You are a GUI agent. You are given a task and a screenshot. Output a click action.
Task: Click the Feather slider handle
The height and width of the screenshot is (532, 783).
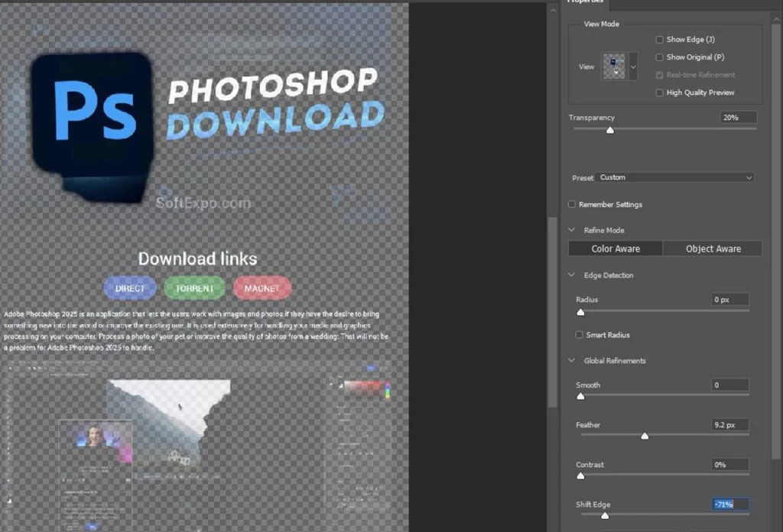point(645,436)
